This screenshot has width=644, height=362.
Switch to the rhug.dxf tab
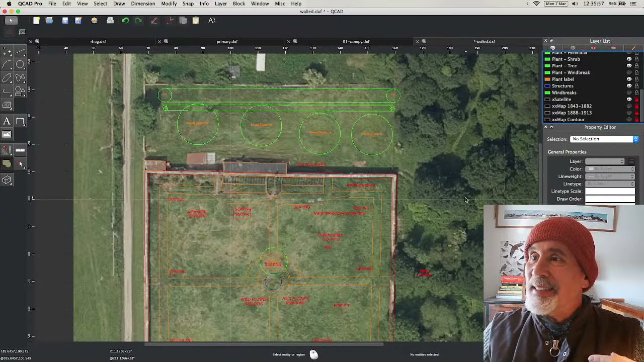pyautogui.click(x=98, y=41)
